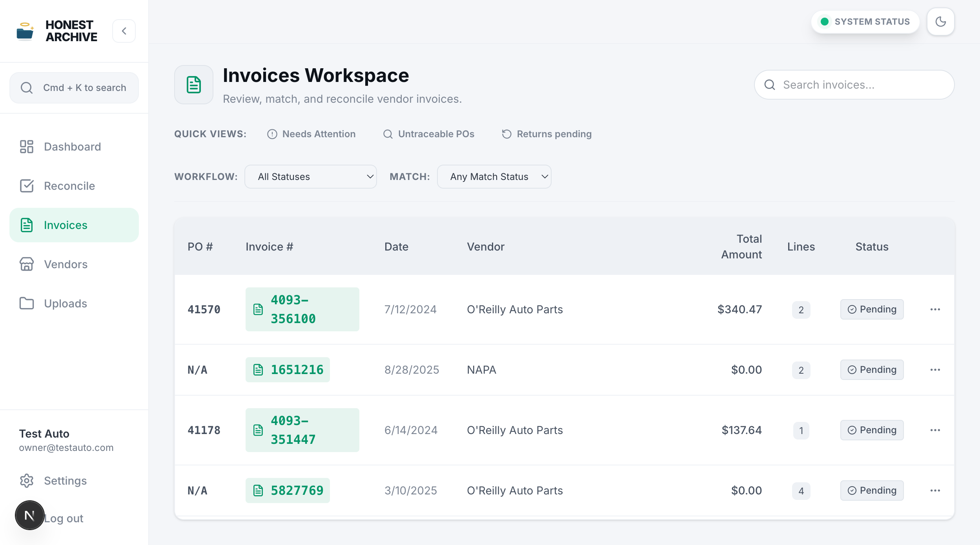This screenshot has width=980, height=545.
Task: Select the Invoices nav item
Action: point(74,225)
